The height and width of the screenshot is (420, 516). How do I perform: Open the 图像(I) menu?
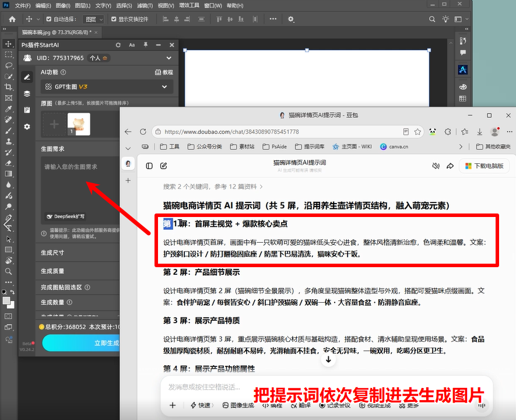click(x=63, y=6)
